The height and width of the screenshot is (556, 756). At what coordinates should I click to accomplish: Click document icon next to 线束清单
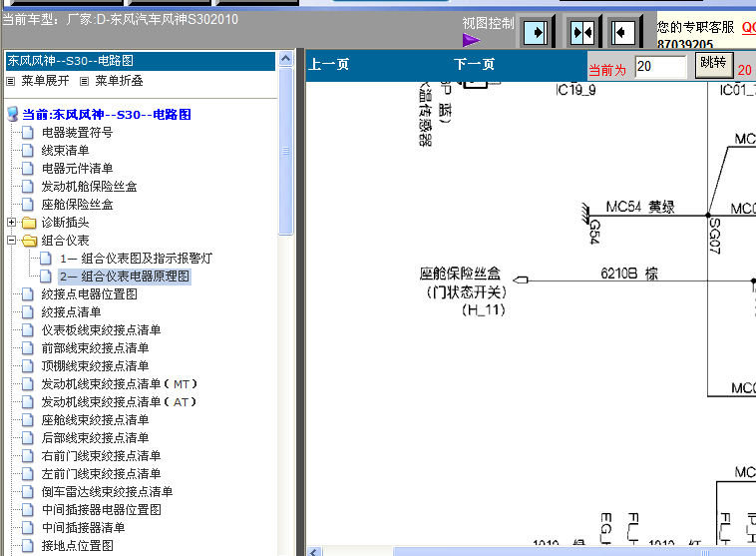28,150
